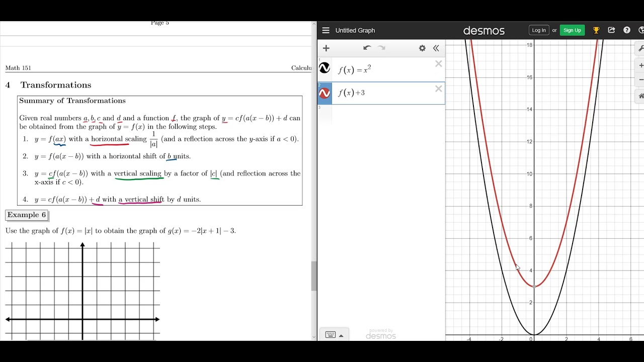Collapse the expression list panel

coord(436,48)
